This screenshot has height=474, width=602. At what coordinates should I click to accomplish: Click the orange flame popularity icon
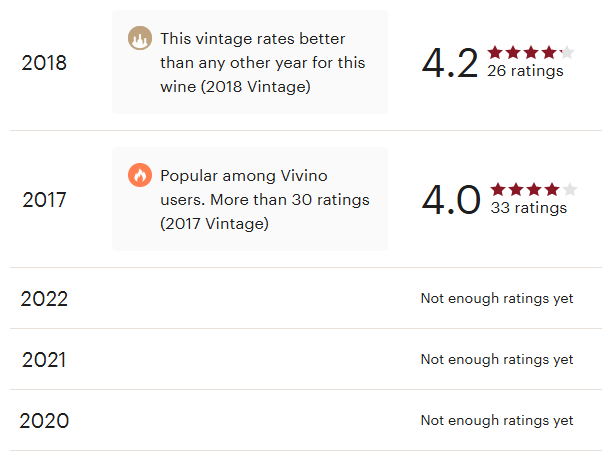(x=140, y=176)
